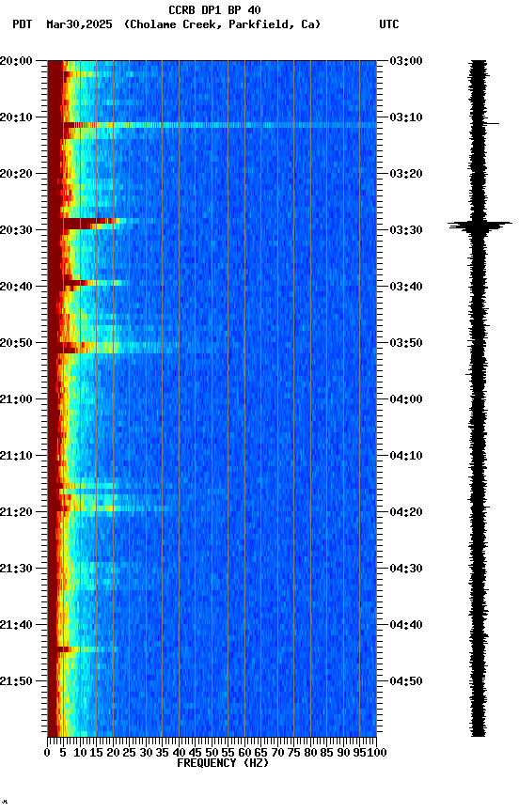Click the title text "CCRB DP1 BP 40"

[x=214, y=9]
